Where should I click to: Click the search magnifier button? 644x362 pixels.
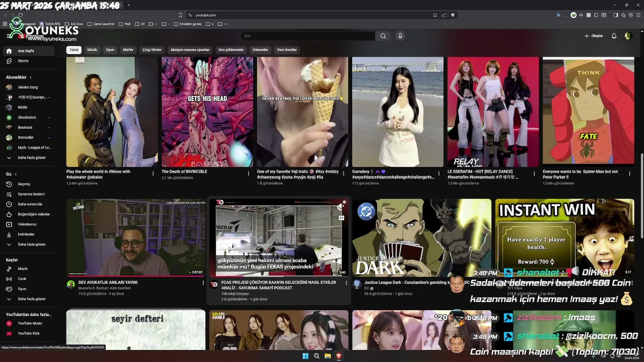383,36
